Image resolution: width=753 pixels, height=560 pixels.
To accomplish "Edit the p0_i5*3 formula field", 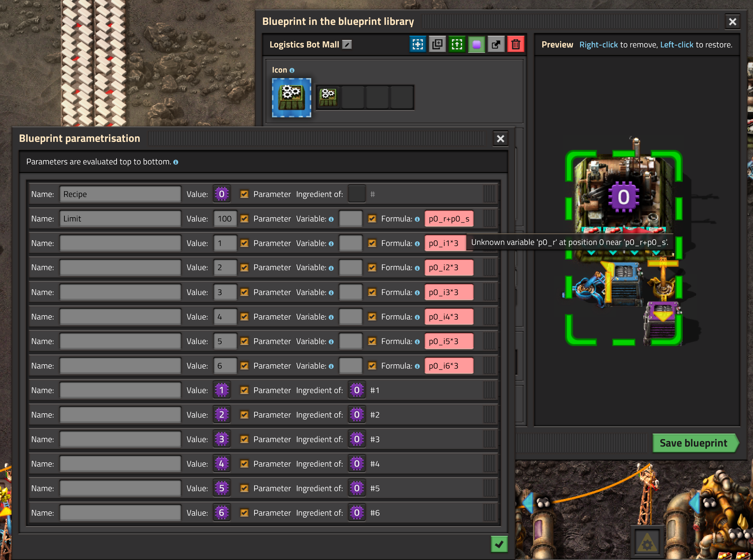I will [449, 341].
